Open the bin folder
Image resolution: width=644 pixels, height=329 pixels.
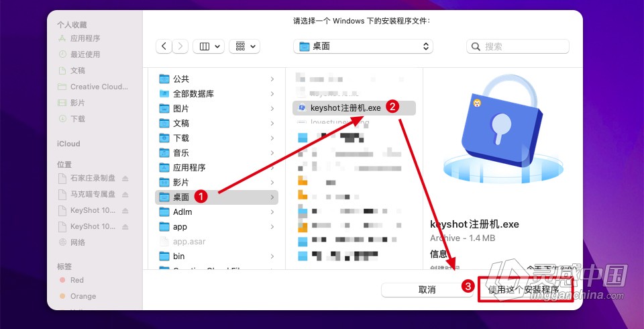click(217, 256)
